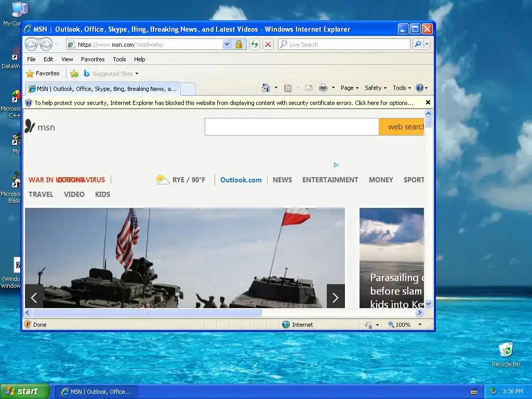This screenshot has width=532, height=399.
Task: Open the File menu
Action: (31, 59)
